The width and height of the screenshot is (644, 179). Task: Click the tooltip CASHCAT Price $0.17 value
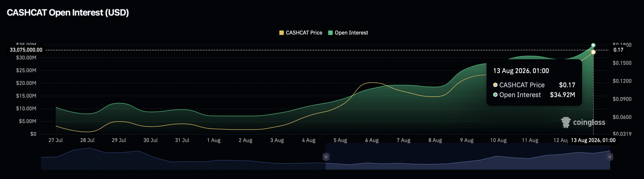(x=567, y=85)
